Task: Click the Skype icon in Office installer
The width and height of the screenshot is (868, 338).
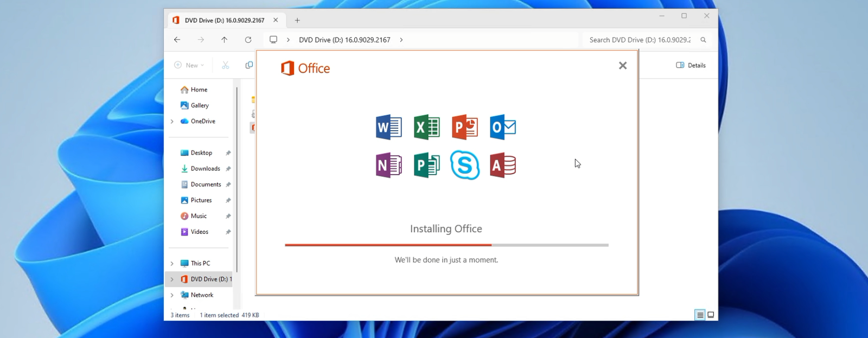Action: (x=465, y=165)
